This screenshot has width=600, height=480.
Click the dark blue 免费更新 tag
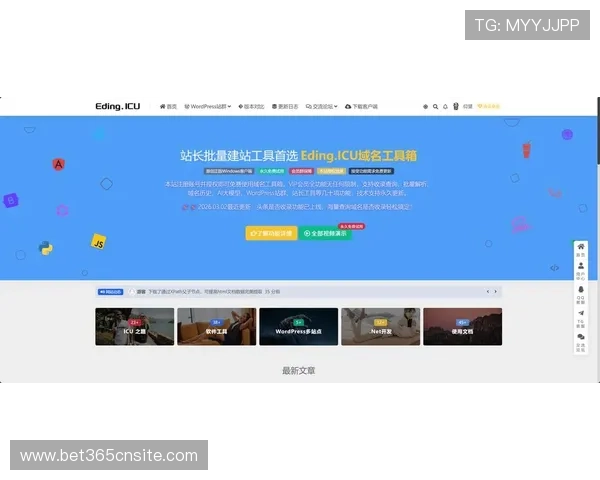pyautogui.click(x=371, y=171)
